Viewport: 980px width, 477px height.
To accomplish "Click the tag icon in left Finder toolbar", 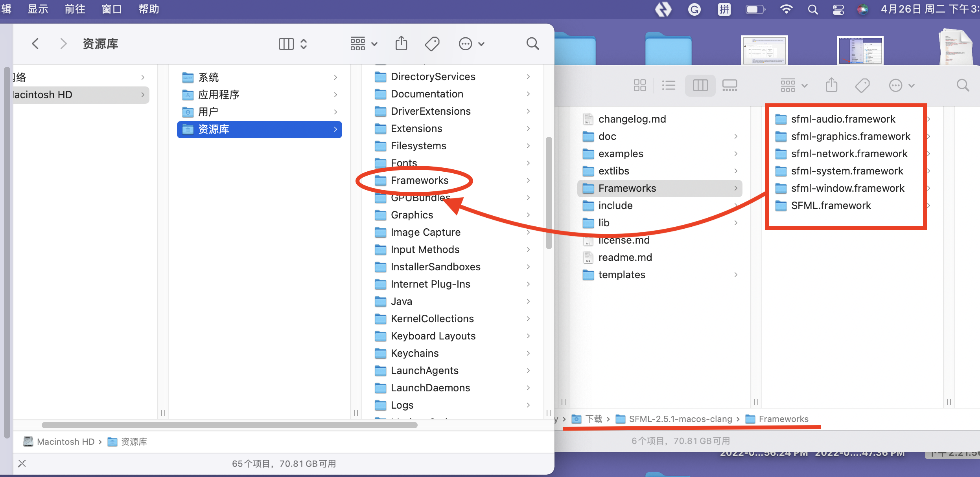I will 432,44.
